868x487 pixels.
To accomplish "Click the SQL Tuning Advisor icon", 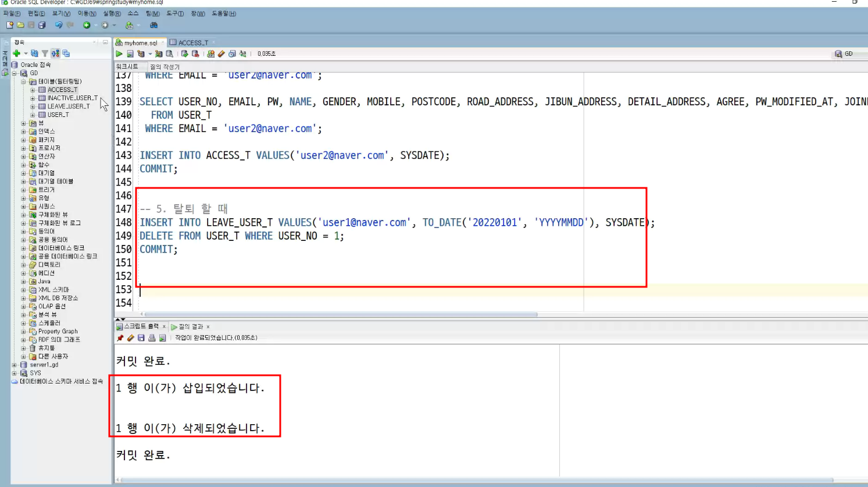I will click(169, 54).
